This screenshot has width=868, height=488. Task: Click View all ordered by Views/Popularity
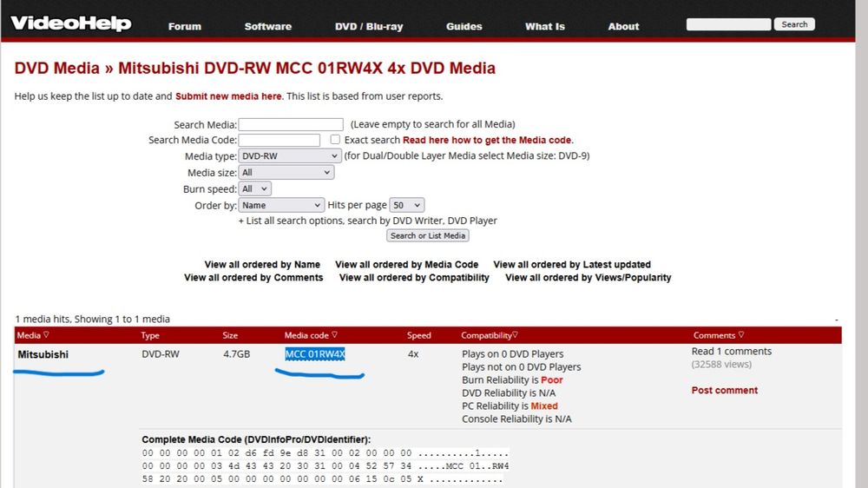[x=588, y=278]
